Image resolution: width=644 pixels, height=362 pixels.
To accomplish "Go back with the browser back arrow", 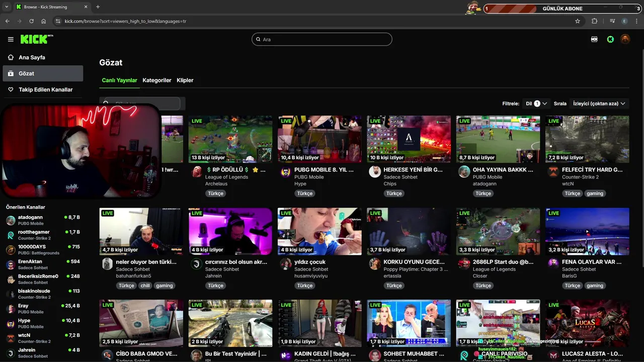I will [x=8, y=21].
